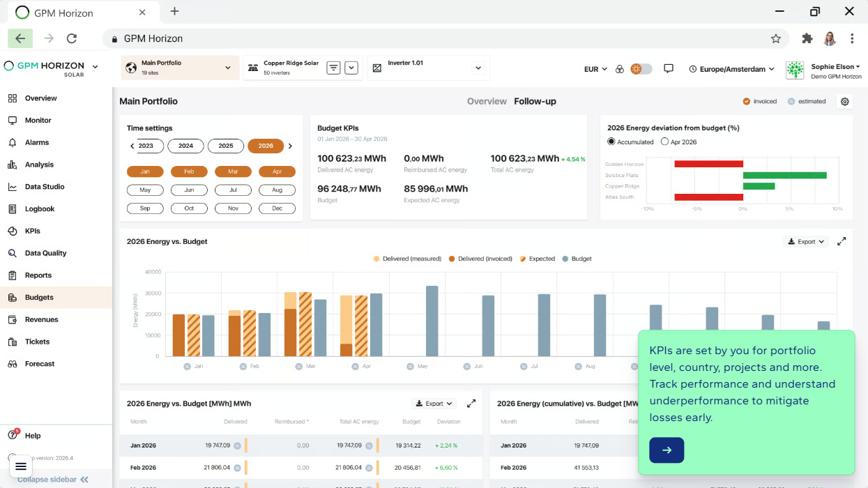Expand the Energy vs. Budget chart to fullscreen
Image resolution: width=868 pixels, height=488 pixels.
tap(842, 241)
